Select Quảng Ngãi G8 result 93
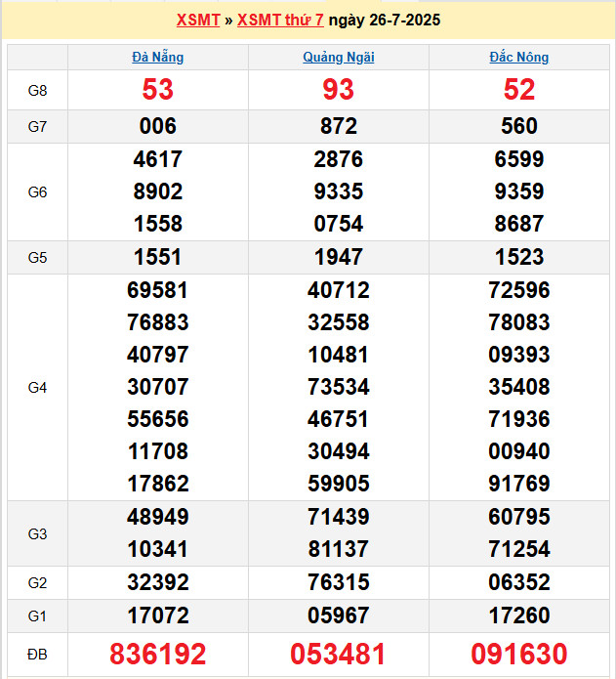Screen dimensions: 616x679 pos(339,90)
